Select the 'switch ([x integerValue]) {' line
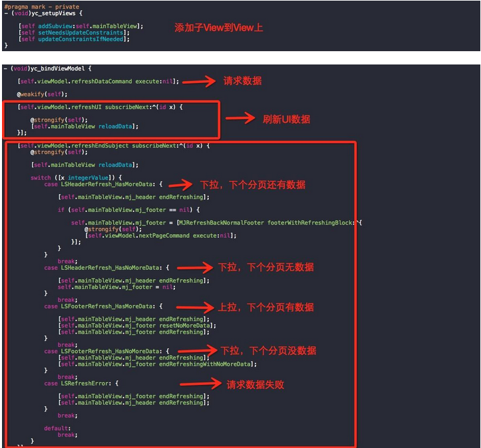Viewport: 481px width, 448px height. click(x=77, y=177)
